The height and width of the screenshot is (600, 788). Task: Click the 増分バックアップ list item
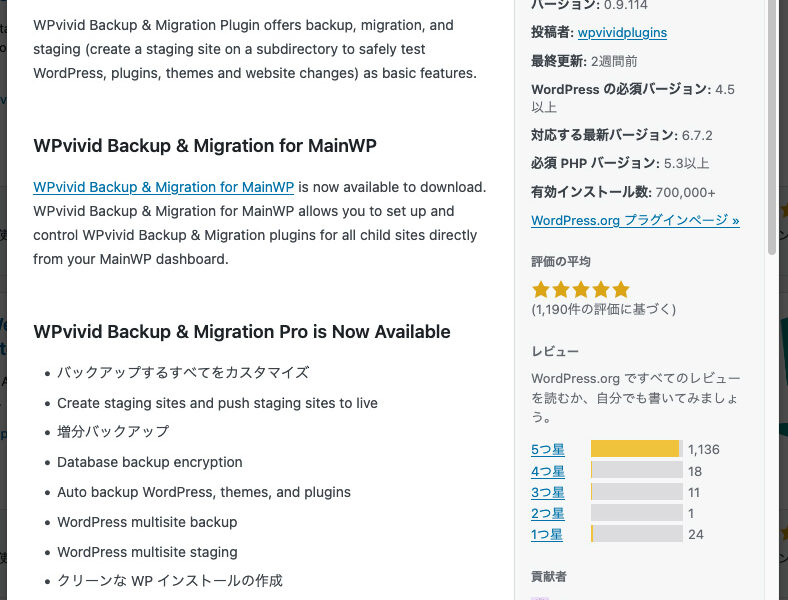click(x=113, y=432)
